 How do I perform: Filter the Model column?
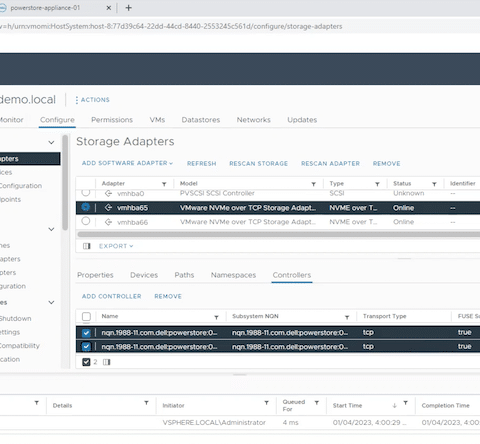tap(313, 184)
